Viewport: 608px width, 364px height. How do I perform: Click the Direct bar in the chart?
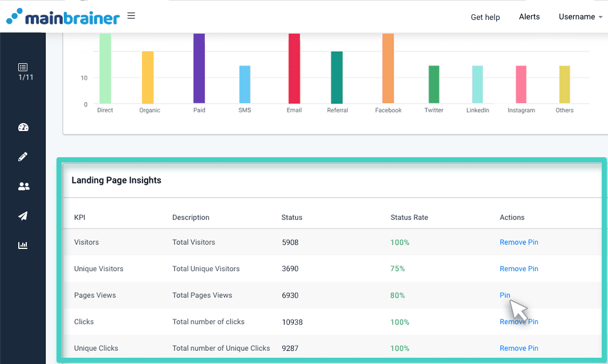tap(105, 68)
